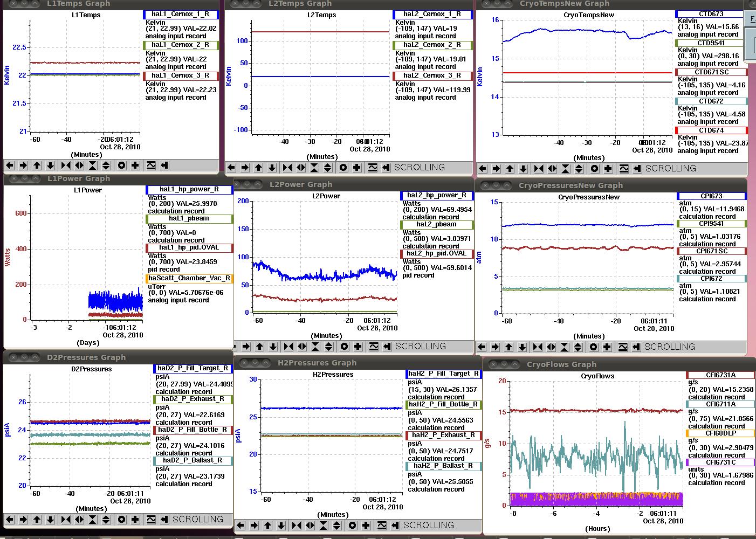Click the scroll-mode icon beside SCROLLING in D2Pressures Graph
This screenshot has height=539, width=756.
[164, 520]
